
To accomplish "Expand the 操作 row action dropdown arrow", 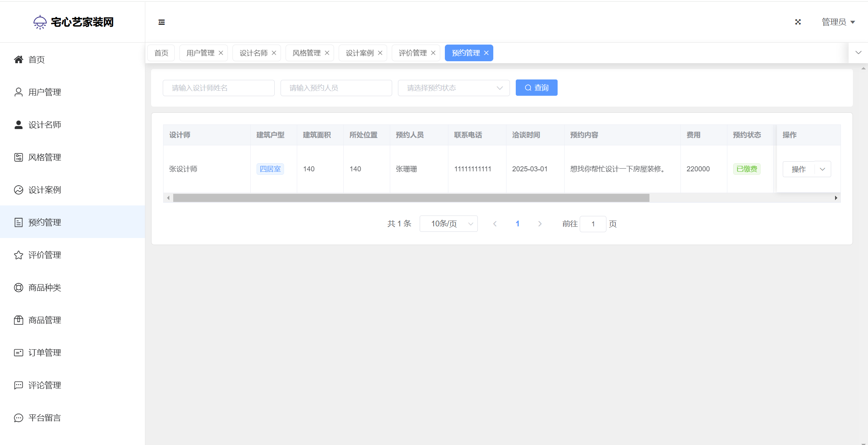I will (822, 169).
